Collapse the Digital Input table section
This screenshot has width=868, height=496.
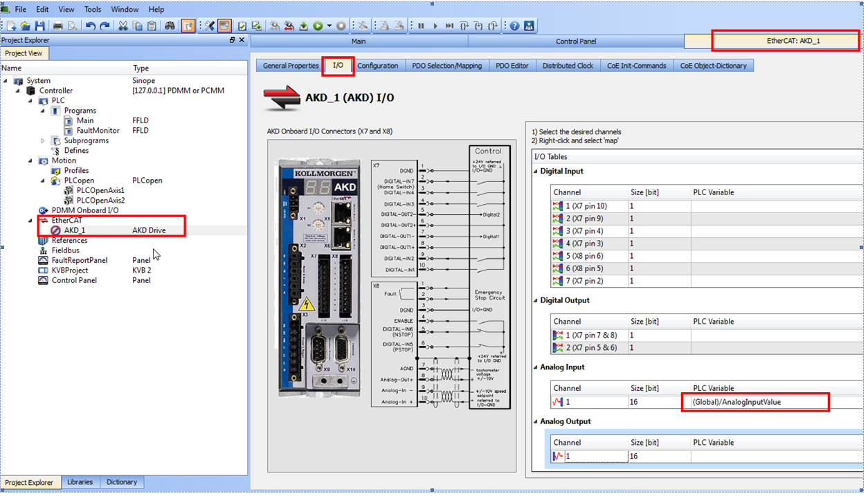536,172
